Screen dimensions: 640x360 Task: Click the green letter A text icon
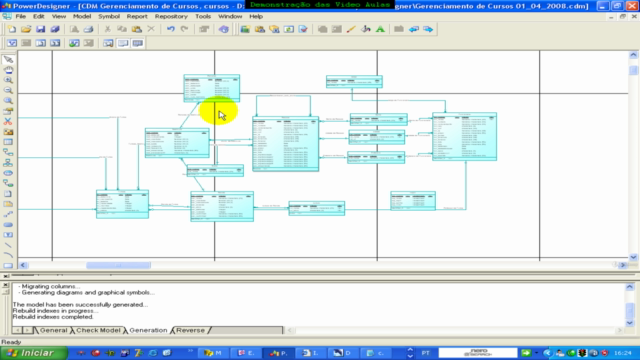tap(380, 29)
